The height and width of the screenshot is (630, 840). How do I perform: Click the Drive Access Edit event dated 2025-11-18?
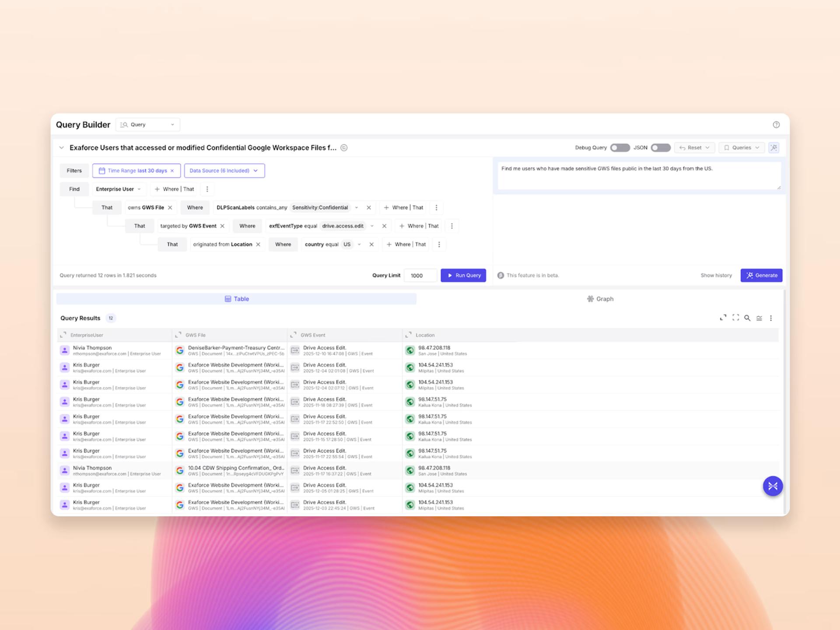pos(345,402)
